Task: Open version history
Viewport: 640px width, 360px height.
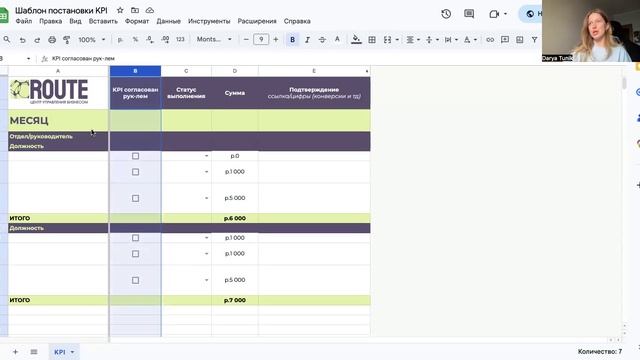Action: click(x=446, y=14)
